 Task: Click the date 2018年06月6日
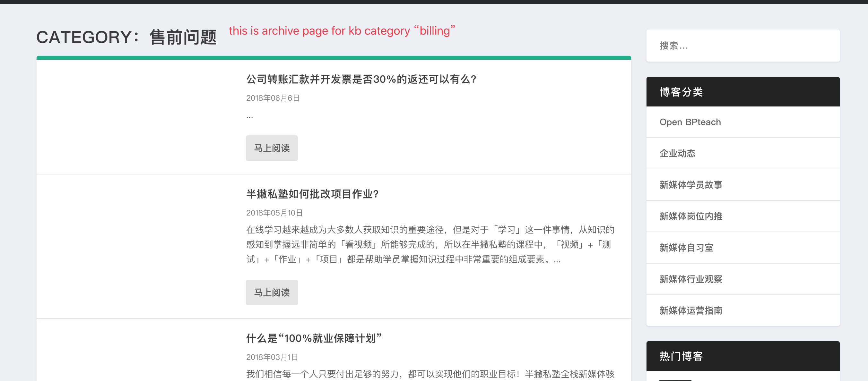[273, 98]
